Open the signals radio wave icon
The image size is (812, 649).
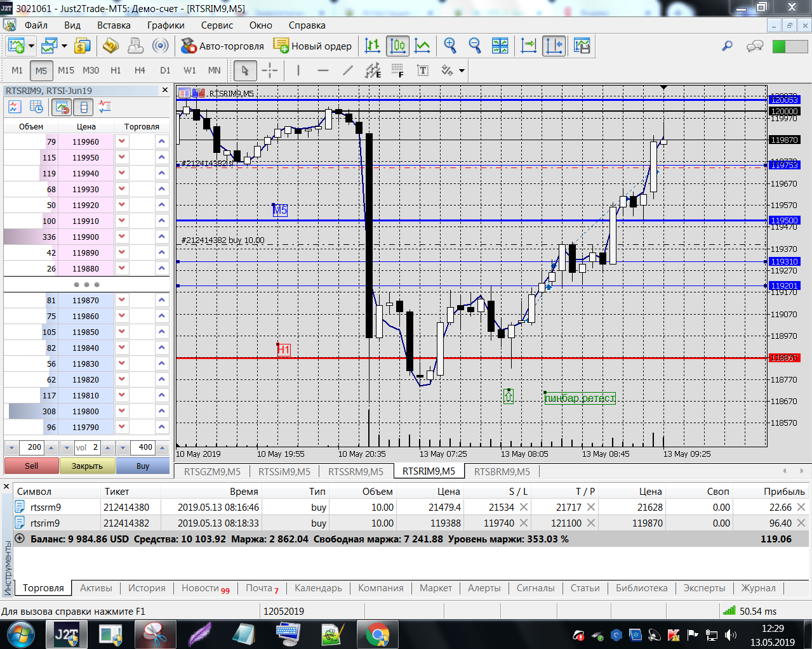click(x=161, y=46)
